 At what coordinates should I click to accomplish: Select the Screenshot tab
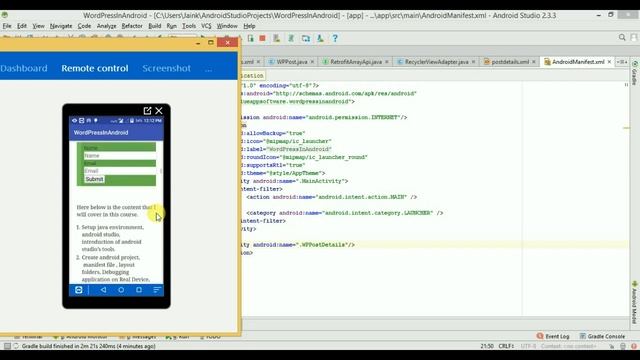(167, 68)
